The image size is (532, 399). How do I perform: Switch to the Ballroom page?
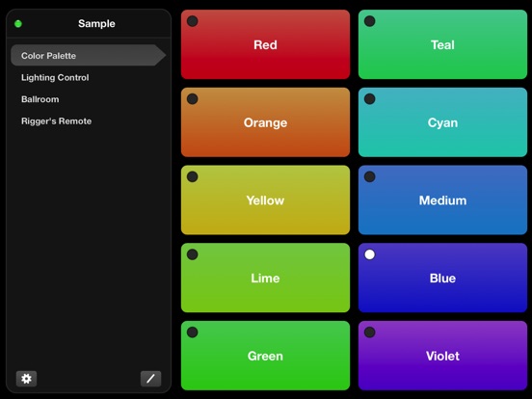40,99
